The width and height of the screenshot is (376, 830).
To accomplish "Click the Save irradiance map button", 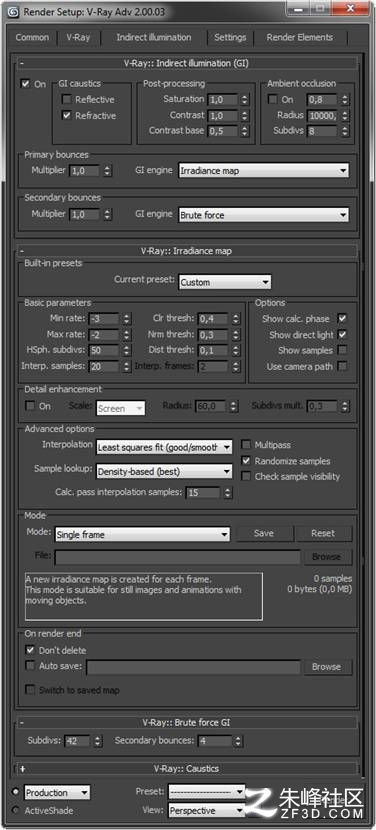I will click(x=264, y=534).
